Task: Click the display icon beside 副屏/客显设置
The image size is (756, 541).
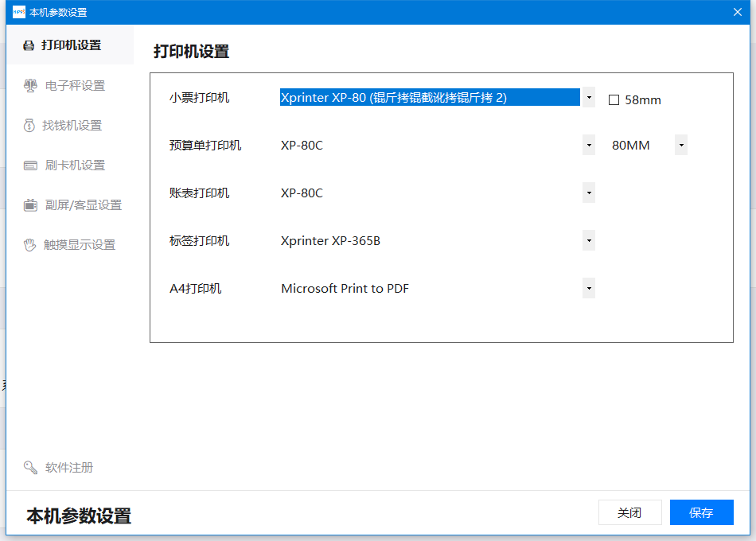Action: pyautogui.click(x=30, y=205)
